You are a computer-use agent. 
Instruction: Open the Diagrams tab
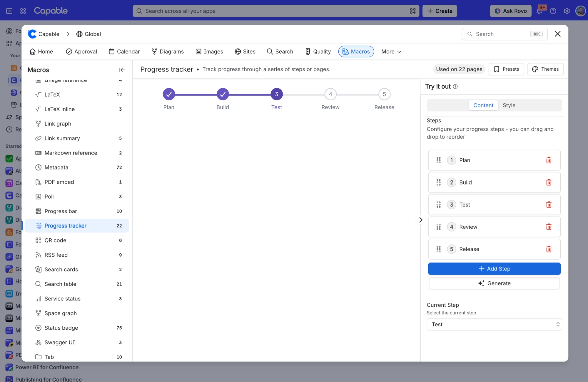(168, 52)
